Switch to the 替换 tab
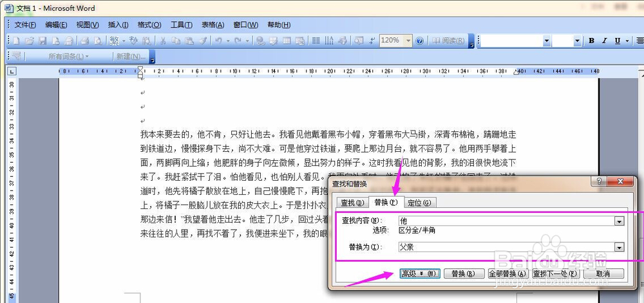This screenshot has width=644, height=303. tap(386, 202)
